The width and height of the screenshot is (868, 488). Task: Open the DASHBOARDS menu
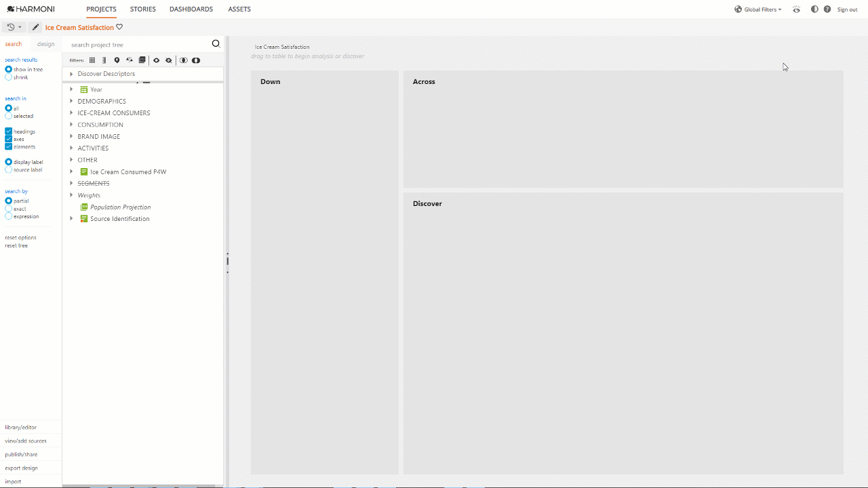(191, 9)
